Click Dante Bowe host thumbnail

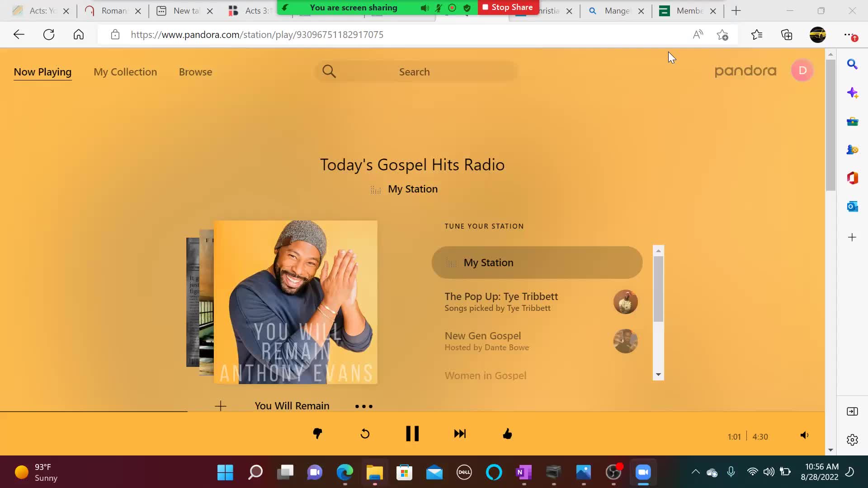tap(625, 341)
